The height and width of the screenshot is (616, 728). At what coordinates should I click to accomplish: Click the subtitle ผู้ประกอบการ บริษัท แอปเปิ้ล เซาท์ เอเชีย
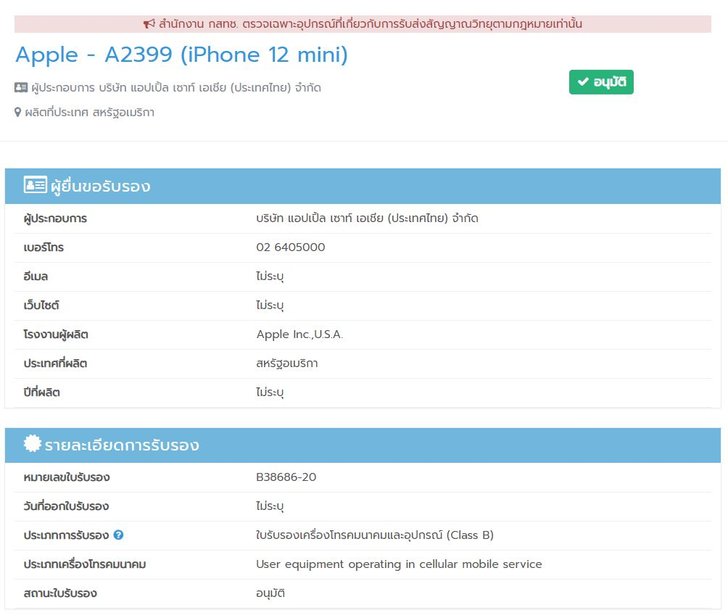tap(176, 88)
